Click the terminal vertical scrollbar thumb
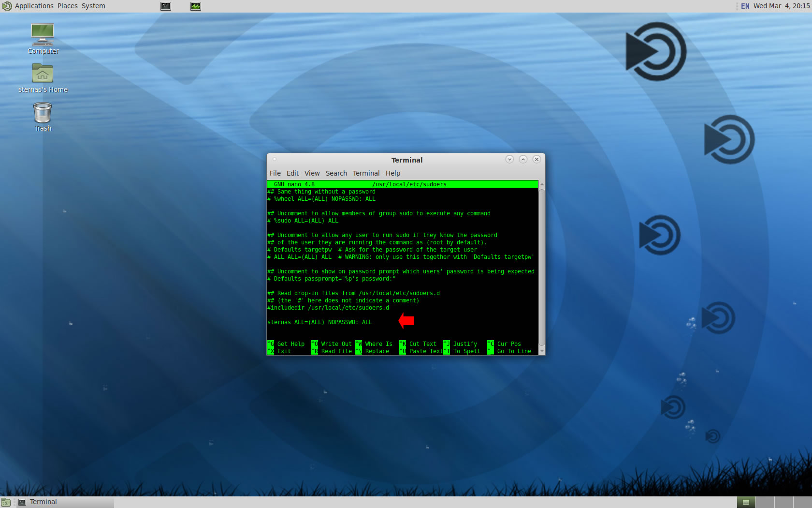812x508 pixels. point(542,268)
